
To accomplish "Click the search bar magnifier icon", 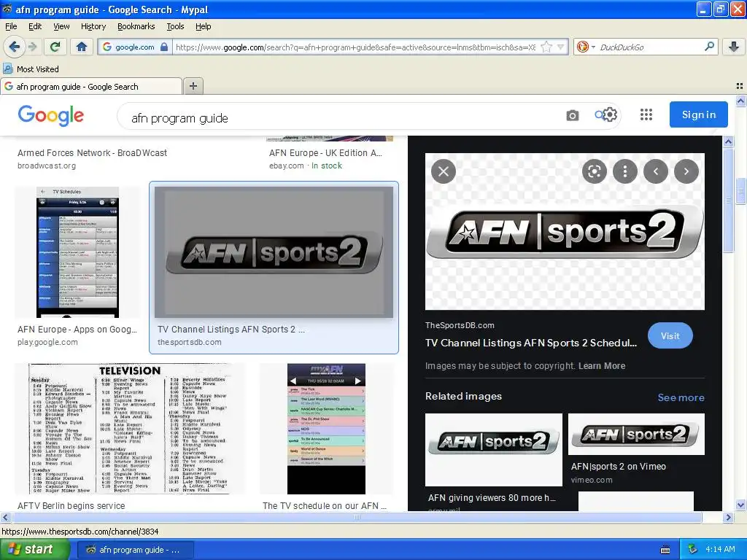I will click(709, 47).
